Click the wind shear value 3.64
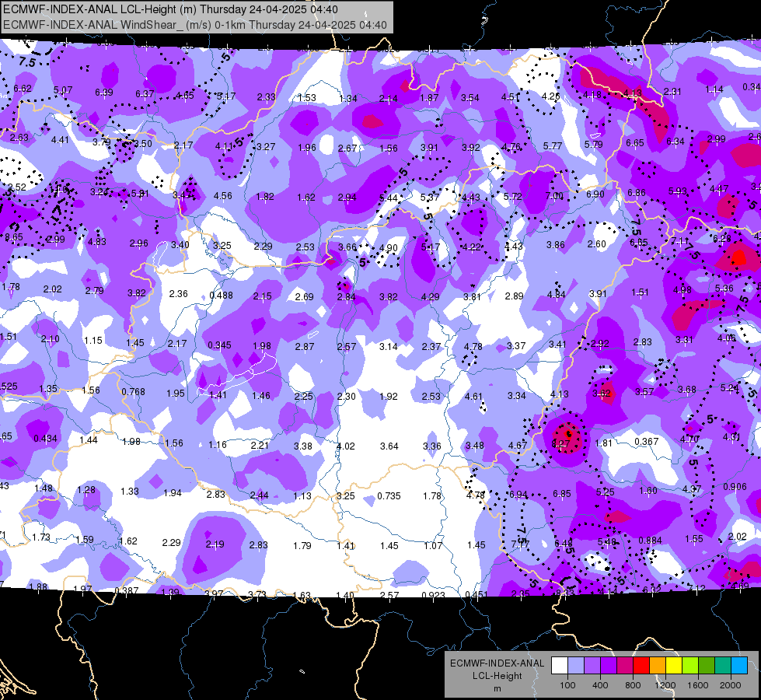 [389, 446]
